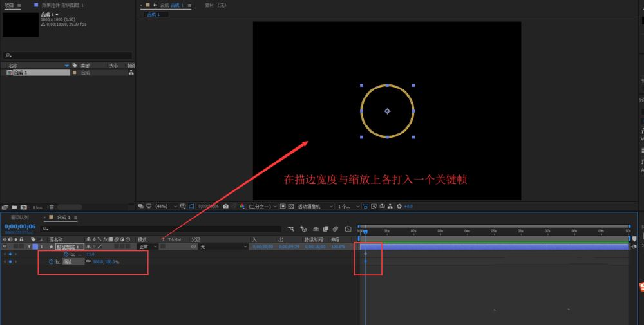
Task: Toggle the pixel aspect ratio correction icon
Action: 365,207
